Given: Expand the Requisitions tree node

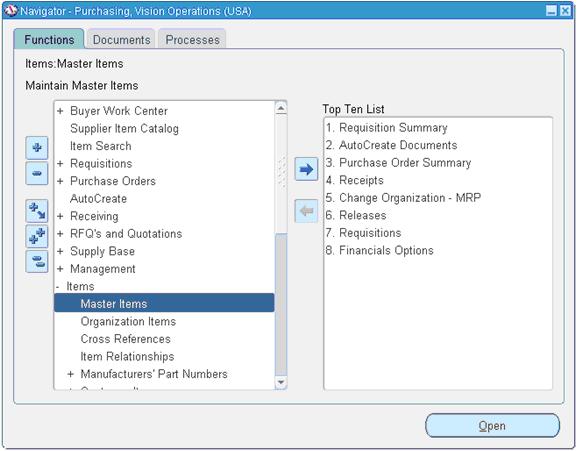Looking at the screenshot, I should (60, 163).
